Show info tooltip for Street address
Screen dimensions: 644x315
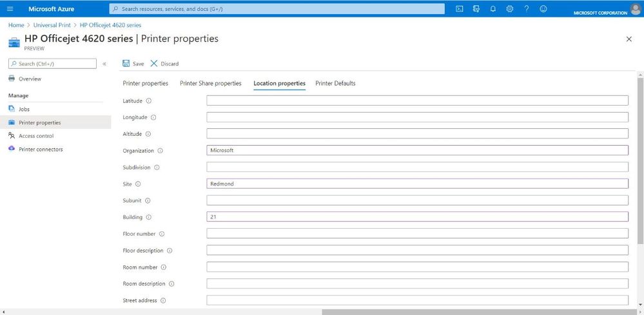(x=163, y=301)
